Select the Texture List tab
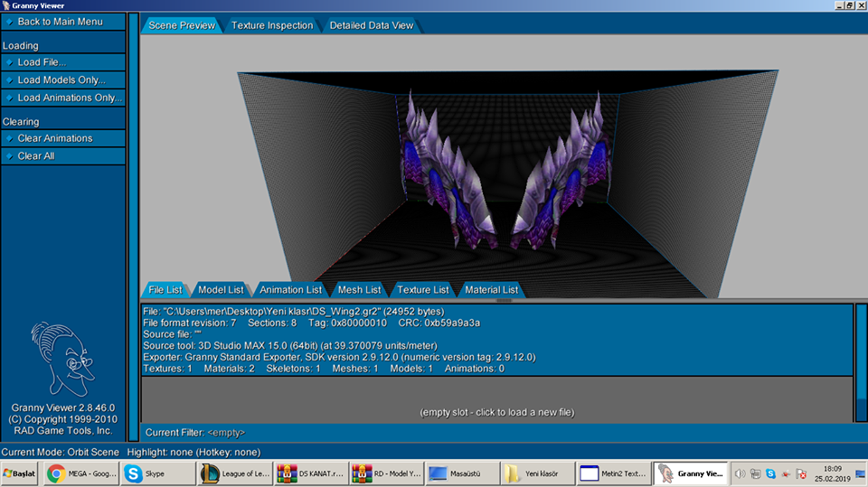The height and width of the screenshot is (487, 868). tap(423, 289)
